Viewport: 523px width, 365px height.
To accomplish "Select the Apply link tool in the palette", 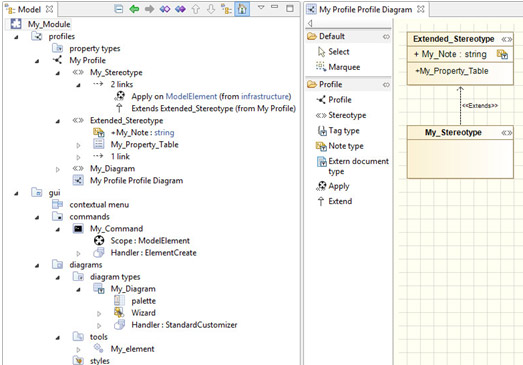I will tap(333, 186).
